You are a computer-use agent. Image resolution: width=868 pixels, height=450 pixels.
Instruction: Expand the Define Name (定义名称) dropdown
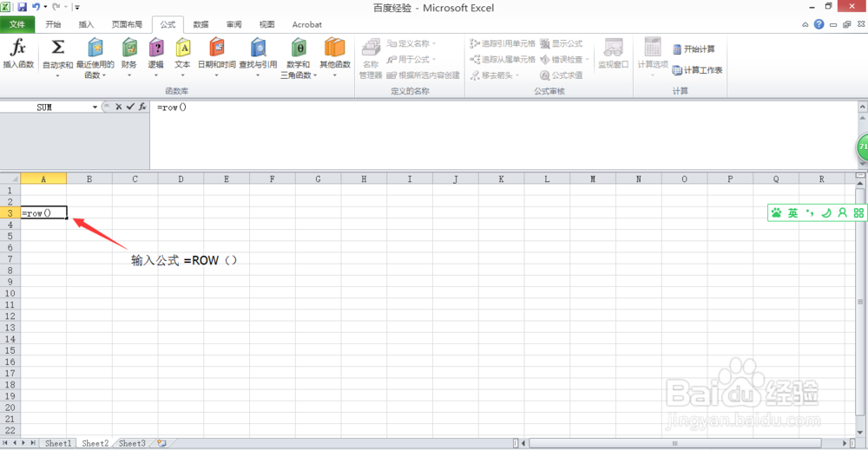click(434, 43)
